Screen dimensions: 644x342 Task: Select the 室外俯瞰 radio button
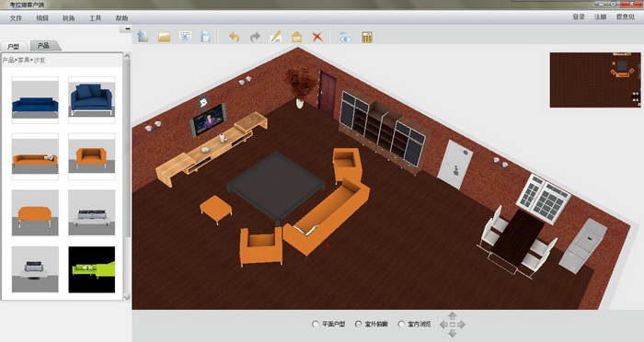(x=358, y=325)
